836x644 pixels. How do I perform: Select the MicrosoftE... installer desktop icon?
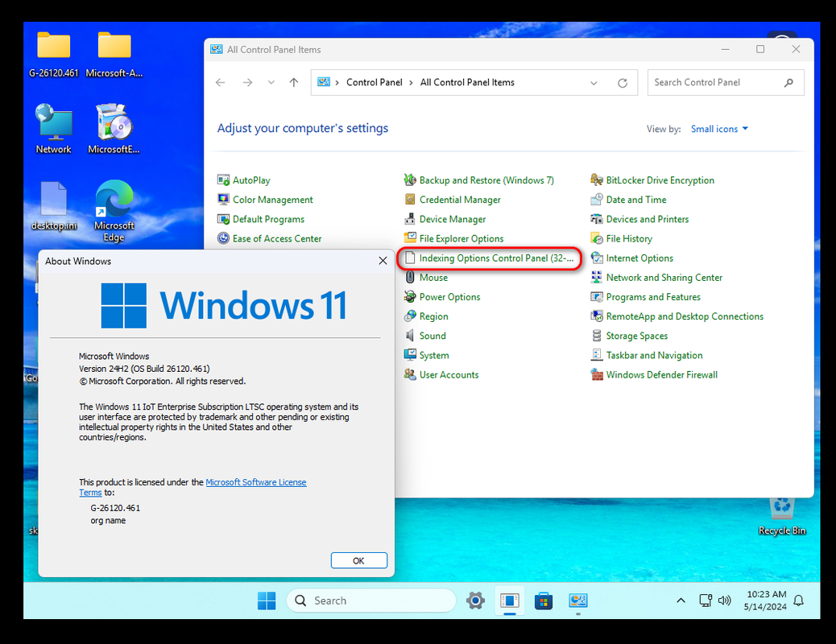[114, 129]
